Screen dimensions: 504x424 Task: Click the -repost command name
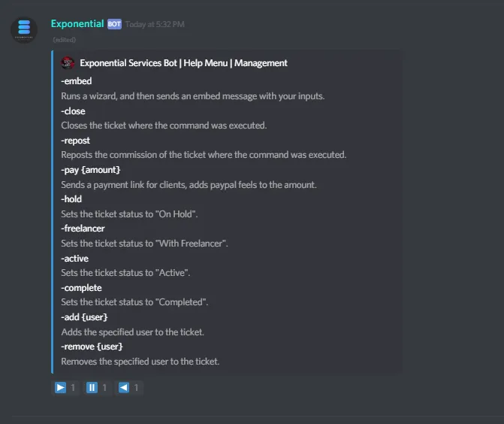[77, 141]
